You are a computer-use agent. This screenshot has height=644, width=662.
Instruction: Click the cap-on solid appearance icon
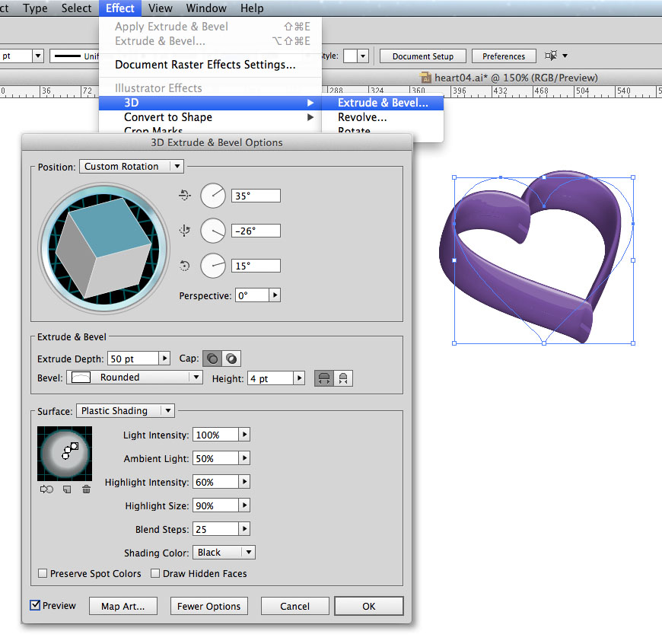click(212, 359)
